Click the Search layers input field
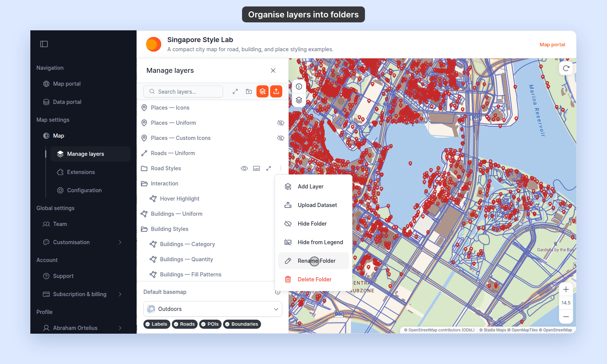This screenshot has width=607, height=364. click(183, 91)
